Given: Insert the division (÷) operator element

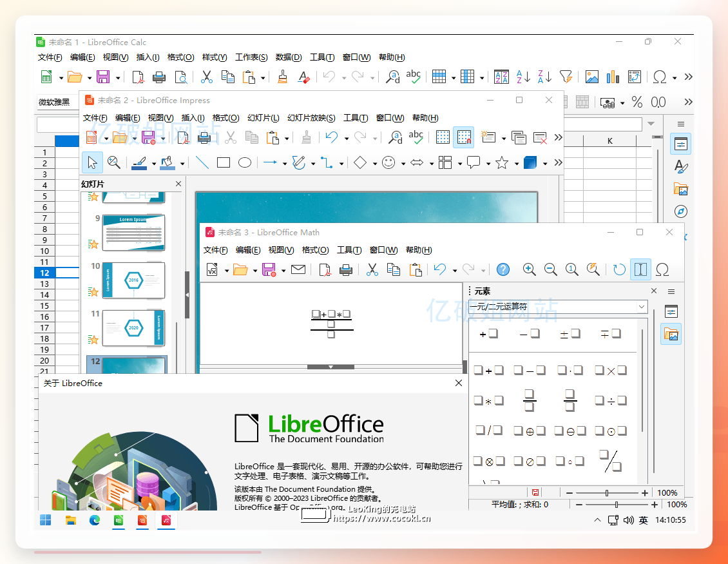Looking at the screenshot, I should click(x=611, y=401).
